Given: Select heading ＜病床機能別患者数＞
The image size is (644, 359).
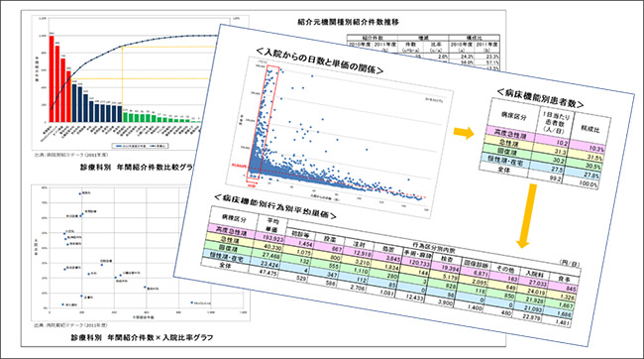Looking at the screenshot, I should click(x=540, y=98).
